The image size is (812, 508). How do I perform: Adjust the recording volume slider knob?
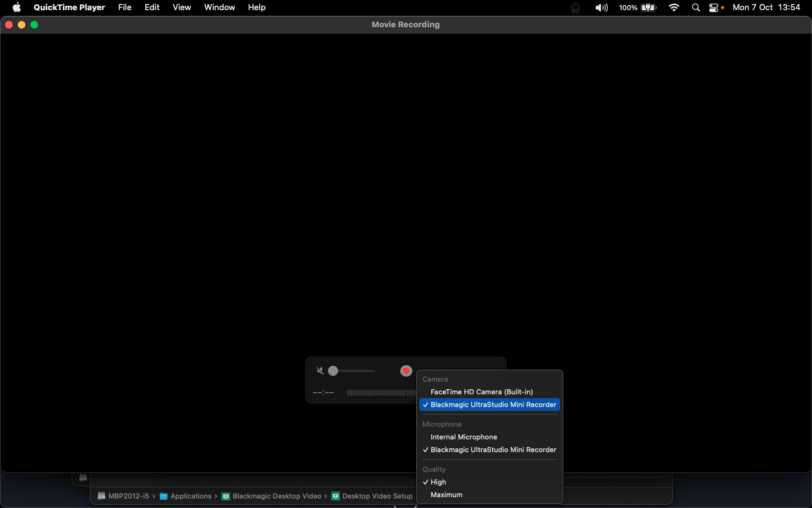click(333, 371)
